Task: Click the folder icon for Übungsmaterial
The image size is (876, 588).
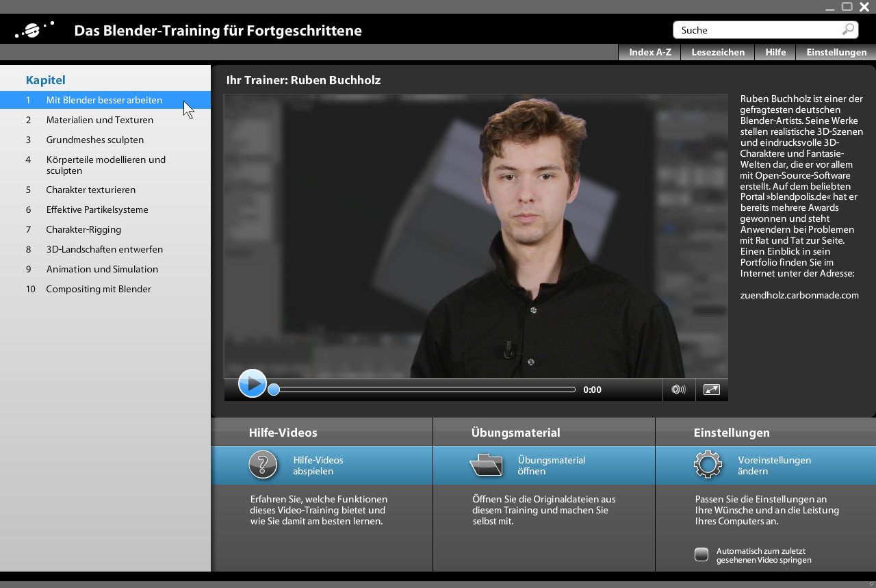Action: (x=486, y=465)
